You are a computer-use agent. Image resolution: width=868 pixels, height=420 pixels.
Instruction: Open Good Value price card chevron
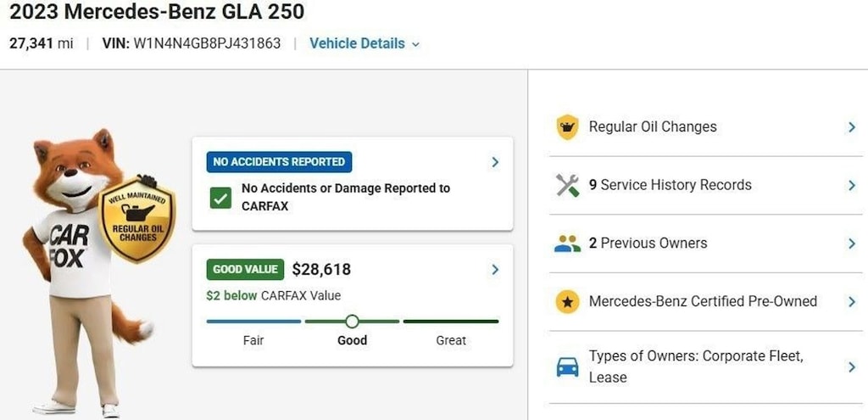(x=495, y=269)
